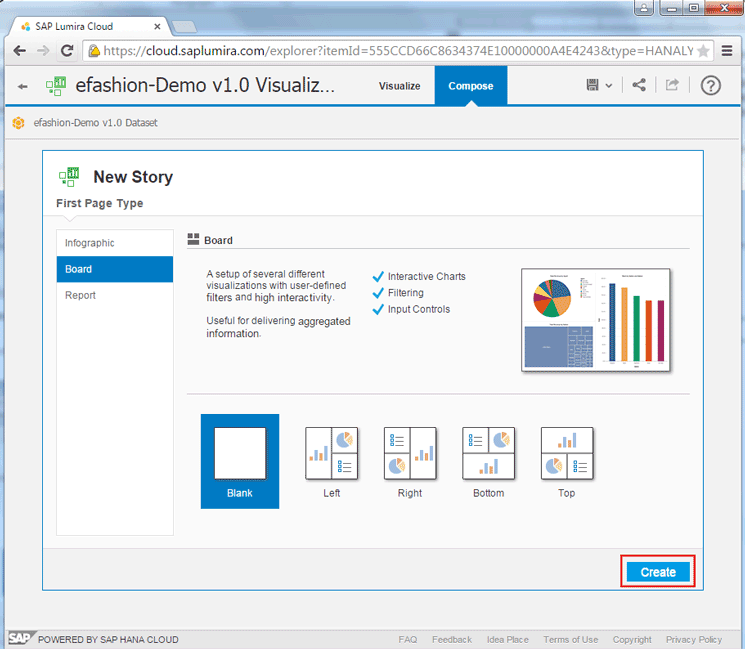Image resolution: width=745 pixels, height=649 pixels.
Task: Click the First Page Type heading
Action: click(100, 203)
